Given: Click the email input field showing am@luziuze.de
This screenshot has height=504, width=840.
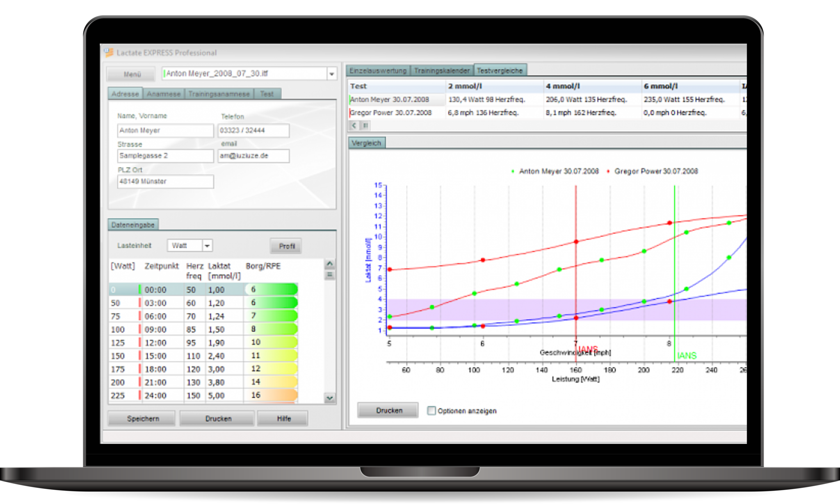Looking at the screenshot, I should (253, 156).
